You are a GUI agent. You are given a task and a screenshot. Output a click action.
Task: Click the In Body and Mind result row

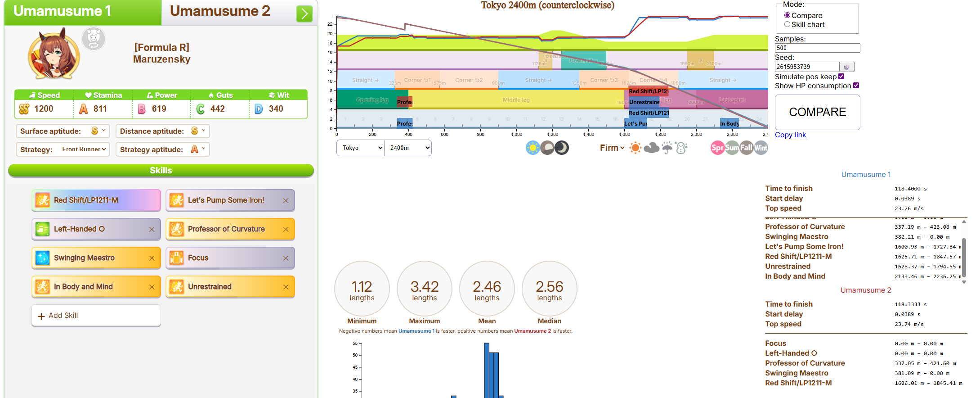click(x=863, y=276)
